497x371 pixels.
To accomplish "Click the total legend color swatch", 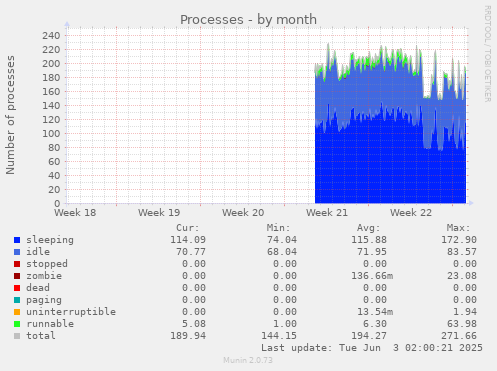I will pyautogui.click(x=17, y=336).
